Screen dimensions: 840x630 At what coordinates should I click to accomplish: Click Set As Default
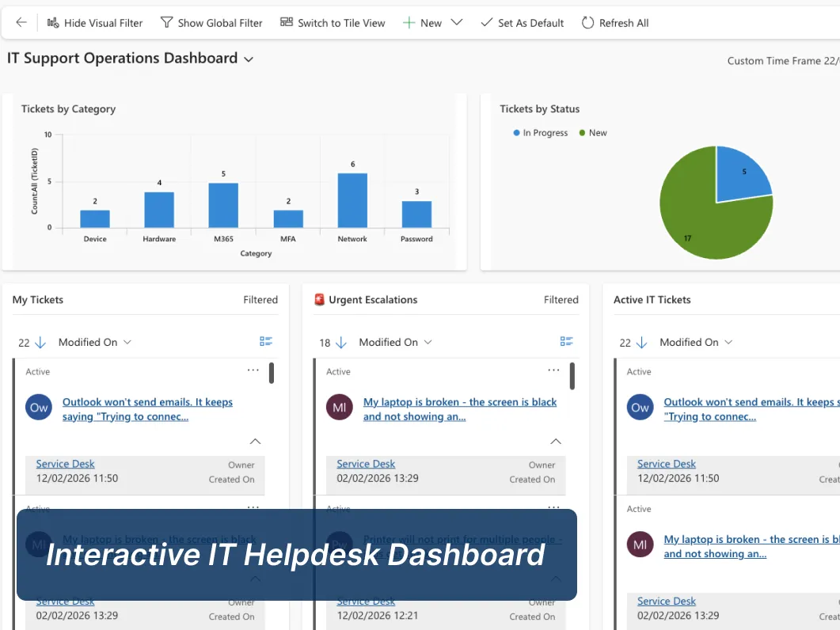[523, 22]
